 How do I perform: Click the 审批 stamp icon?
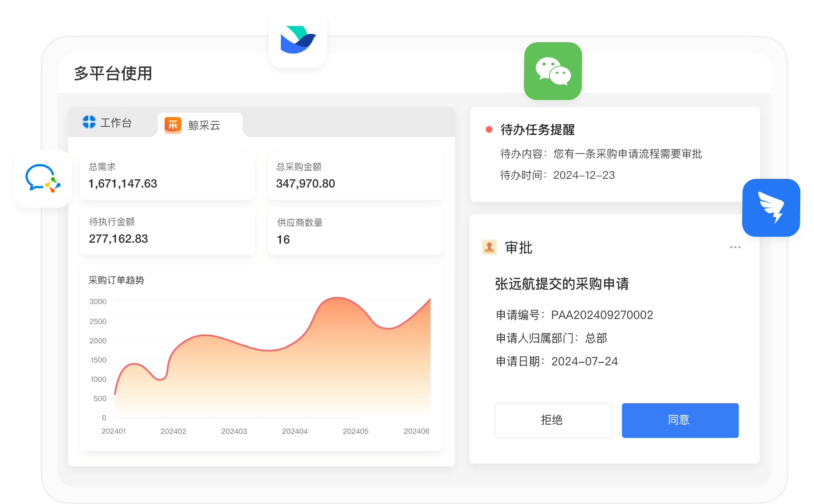coord(489,247)
